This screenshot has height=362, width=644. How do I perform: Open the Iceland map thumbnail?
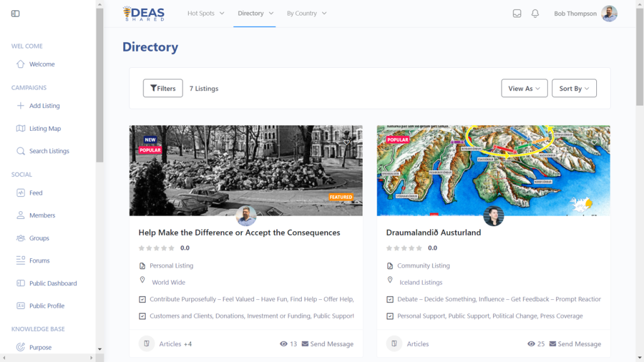[x=494, y=171]
